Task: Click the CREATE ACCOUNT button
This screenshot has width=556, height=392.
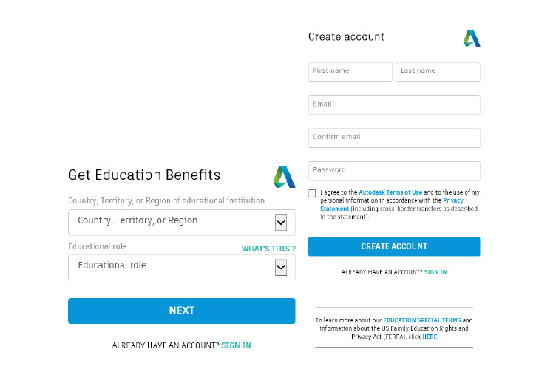Action: (394, 246)
